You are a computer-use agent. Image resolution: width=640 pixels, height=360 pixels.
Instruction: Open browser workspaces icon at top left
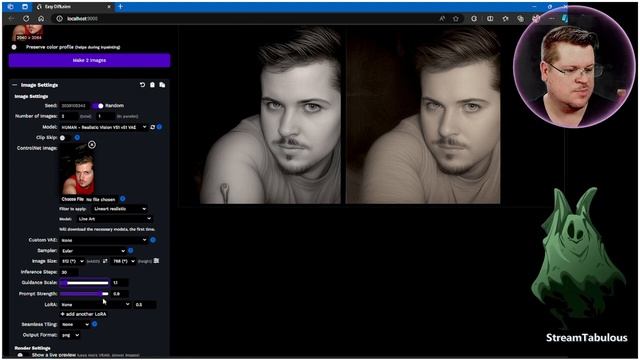[11, 7]
